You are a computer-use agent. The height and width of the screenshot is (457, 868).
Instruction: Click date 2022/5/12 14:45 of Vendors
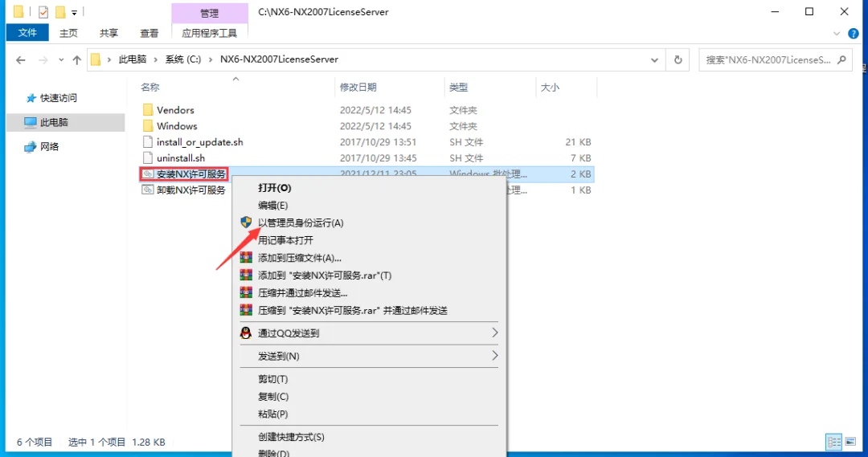click(375, 110)
